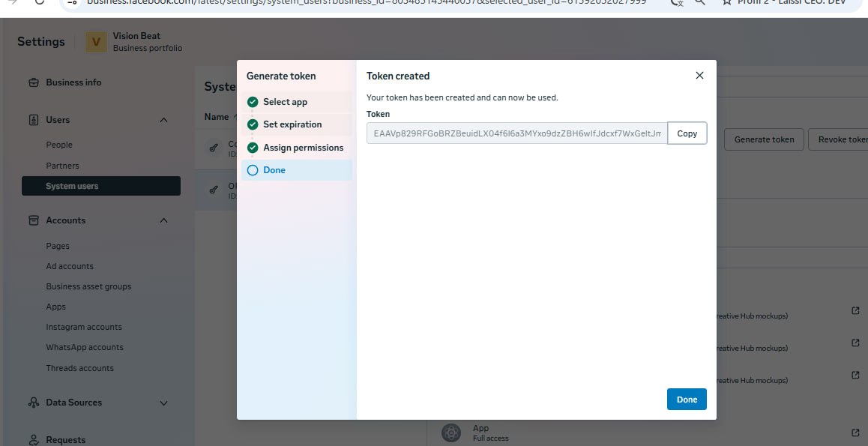
Task: Click the Set expiration green checkmark
Action: [x=253, y=124]
